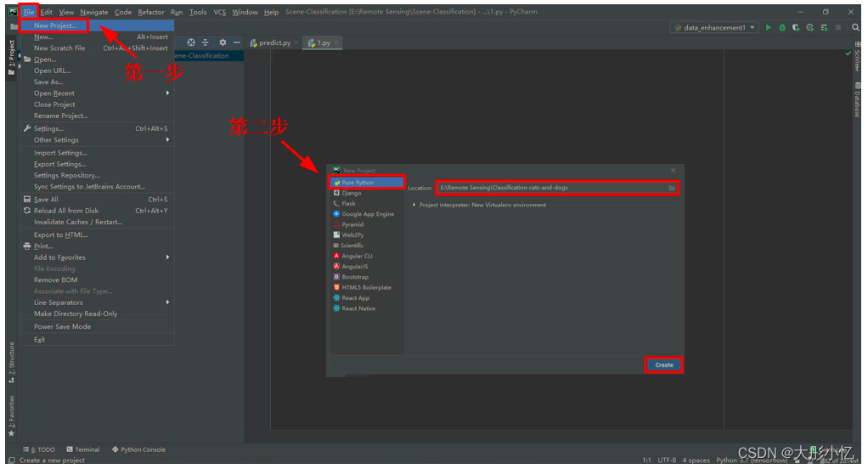868x469 pixels.
Task: Click the green inspection checkmark in editor
Action: click(848, 54)
